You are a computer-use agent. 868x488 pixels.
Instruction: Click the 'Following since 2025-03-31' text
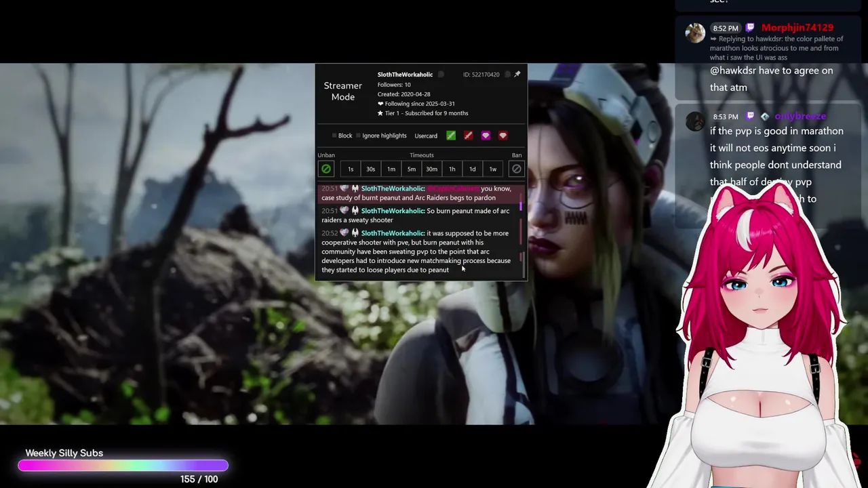[420, 104]
